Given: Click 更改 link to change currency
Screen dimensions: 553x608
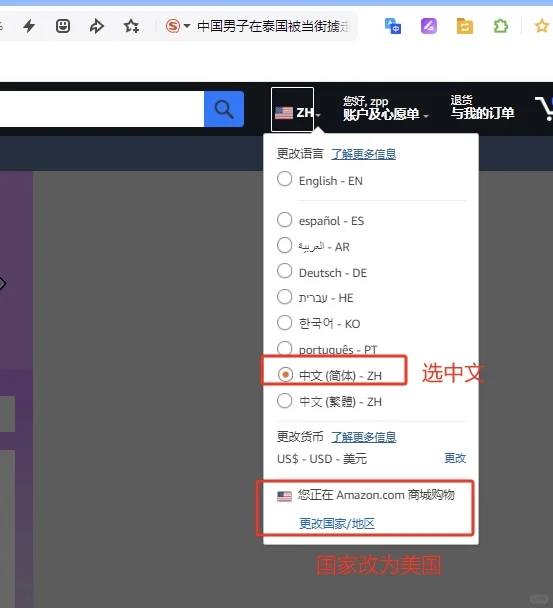Looking at the screenshot, I should point(455,458).
